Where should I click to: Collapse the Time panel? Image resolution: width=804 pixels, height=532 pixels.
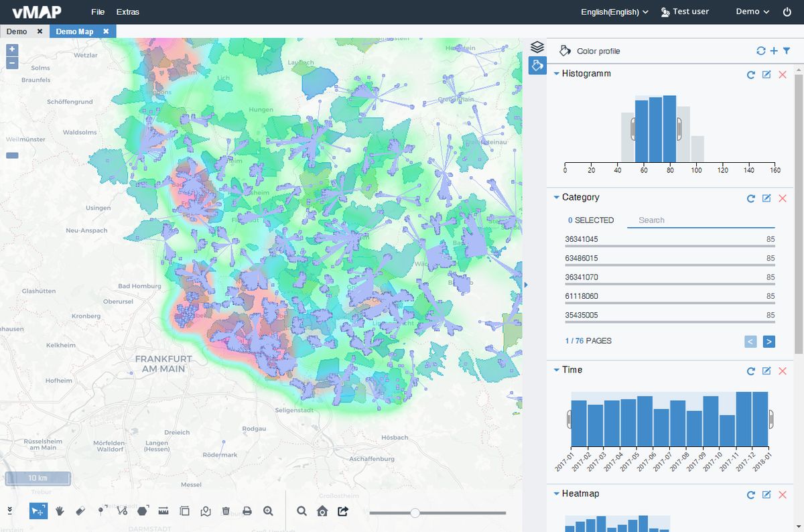tap(556, 370)
